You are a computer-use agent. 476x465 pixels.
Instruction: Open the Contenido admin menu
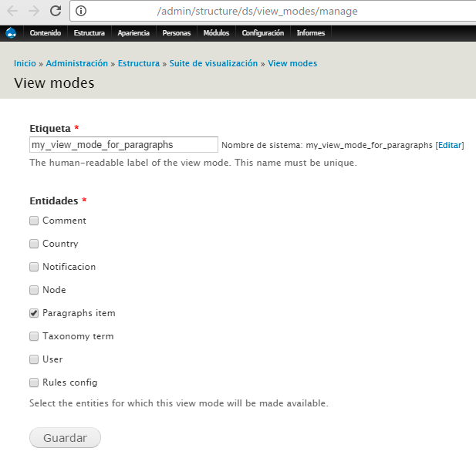click(x=46, y=33)
